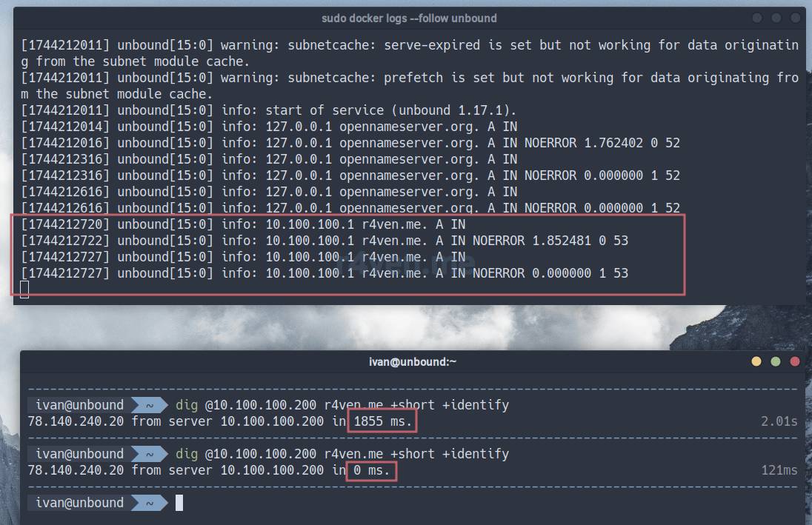812x525 pixels.
Task: Click the middle gray button of docker logs window
Action: [x=776, y=18]
